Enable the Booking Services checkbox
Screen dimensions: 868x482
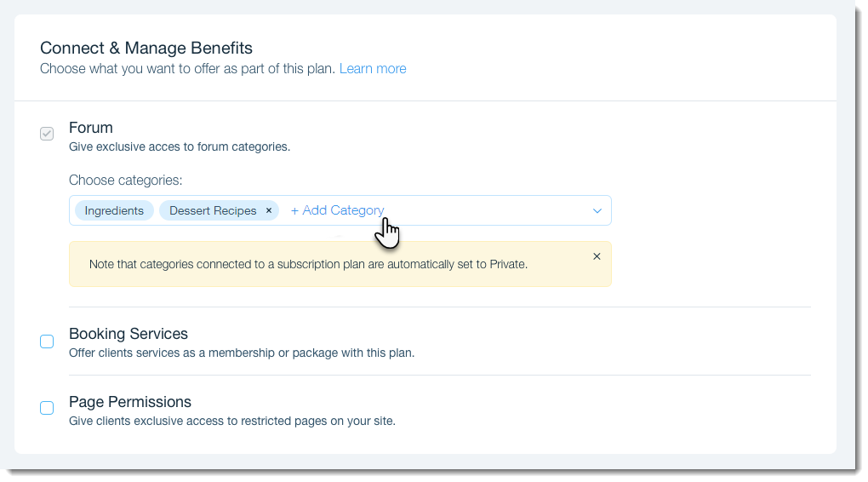click(47, 341)
